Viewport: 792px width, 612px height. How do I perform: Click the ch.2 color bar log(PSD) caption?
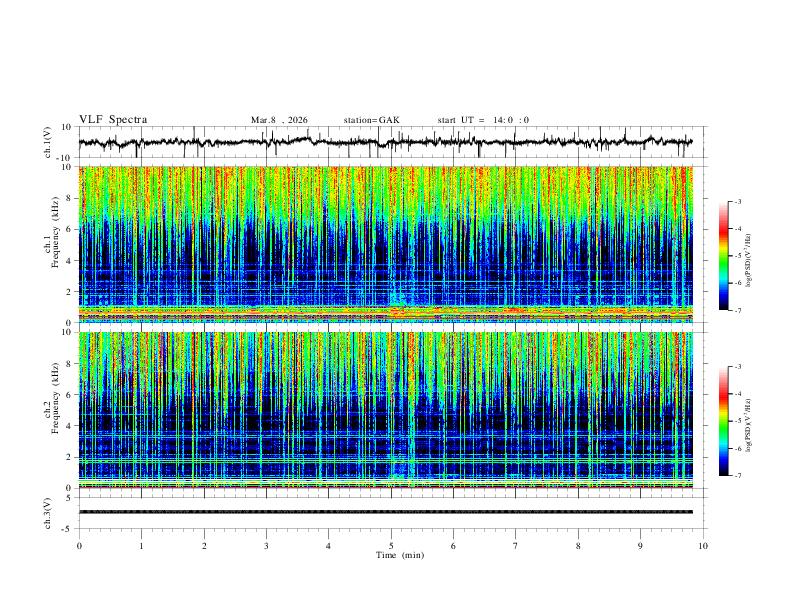point(749,426)
